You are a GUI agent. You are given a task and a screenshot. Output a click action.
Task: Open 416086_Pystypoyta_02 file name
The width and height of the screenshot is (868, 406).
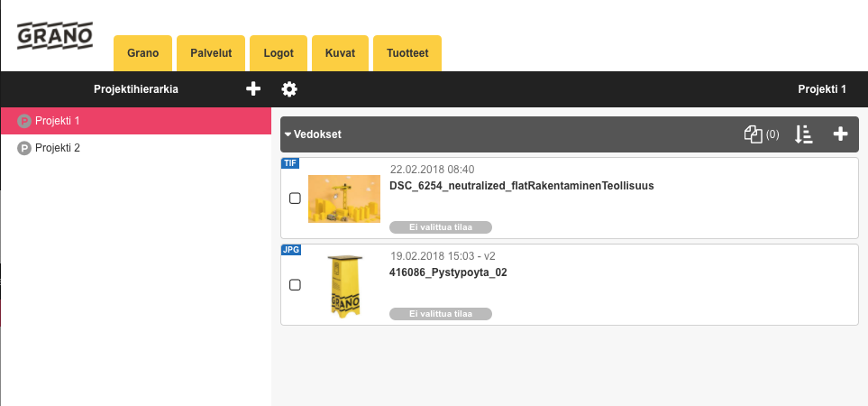[448, 272]
